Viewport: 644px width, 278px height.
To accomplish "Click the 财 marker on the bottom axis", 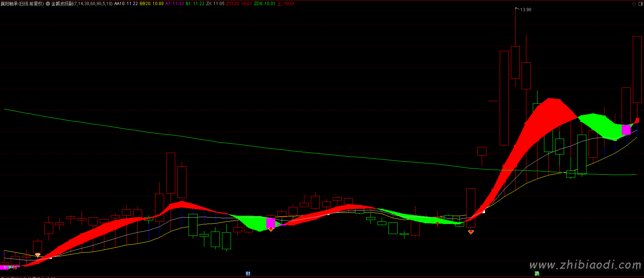I will [x=248, y=274].
